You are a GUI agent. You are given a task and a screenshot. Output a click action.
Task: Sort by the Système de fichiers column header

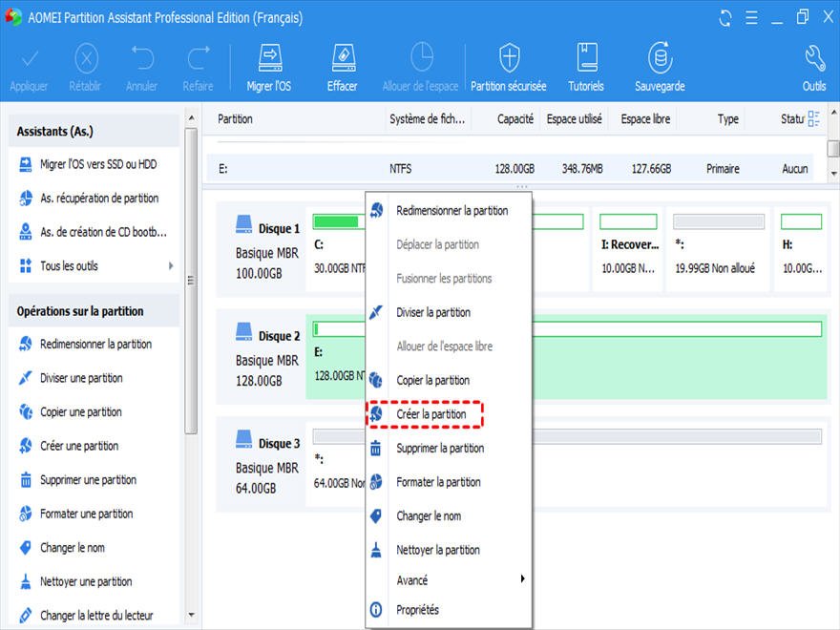coord(427,119)
